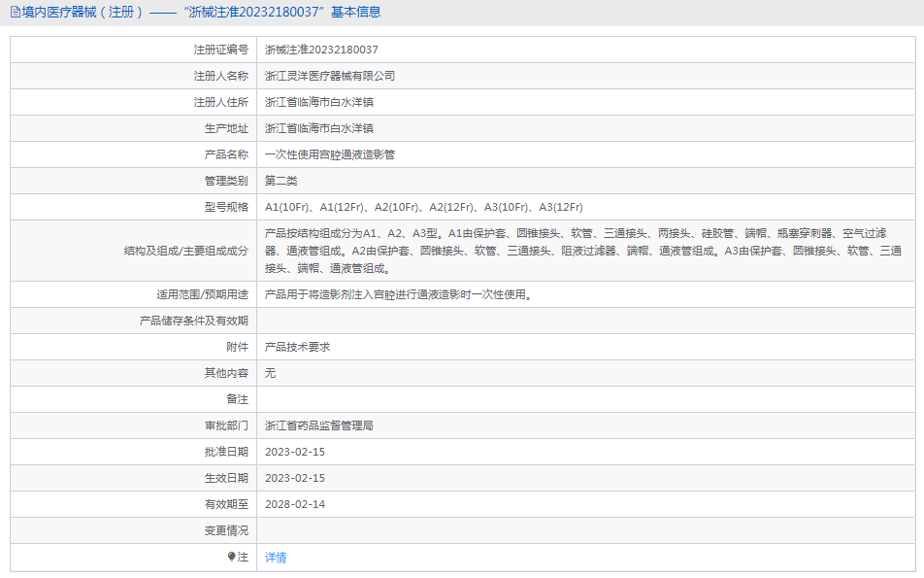Click the page heading 境内医疗器械（注册）基本信息
Image resolution: width=924 pixels, height=578 pixels.
201,12
